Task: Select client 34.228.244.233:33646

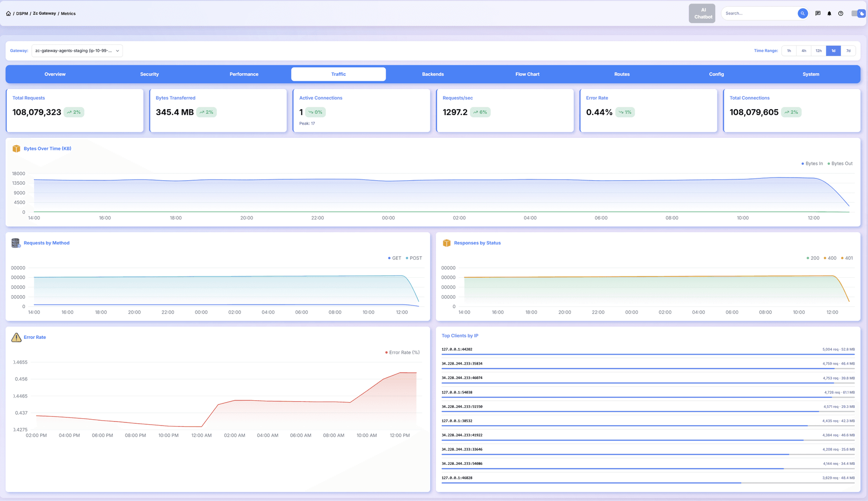Action: (x=462, y=449)
